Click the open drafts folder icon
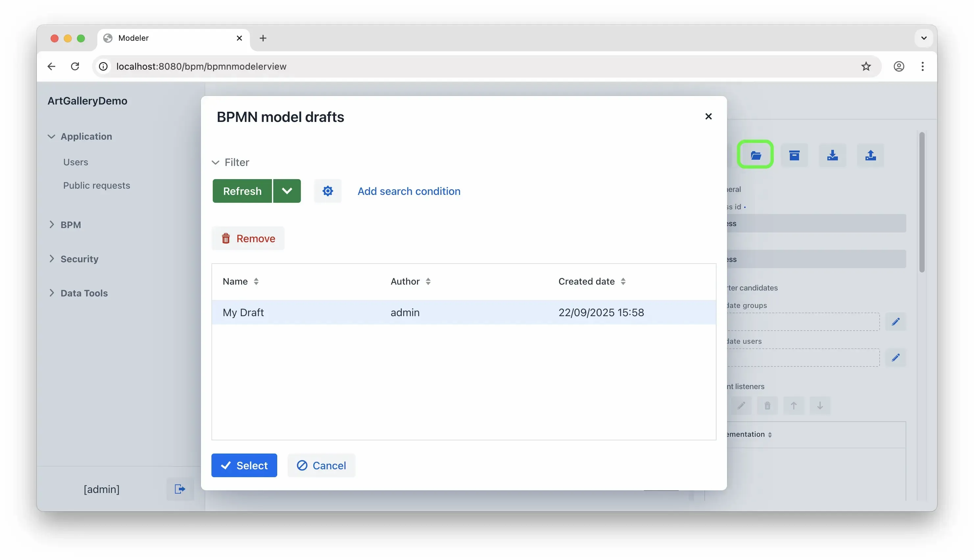Screen dimensions: 974x560 pos(755,155)
